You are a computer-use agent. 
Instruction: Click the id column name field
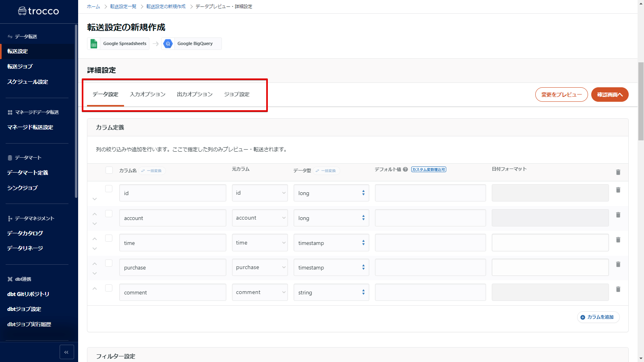click(x=173, y=193)
